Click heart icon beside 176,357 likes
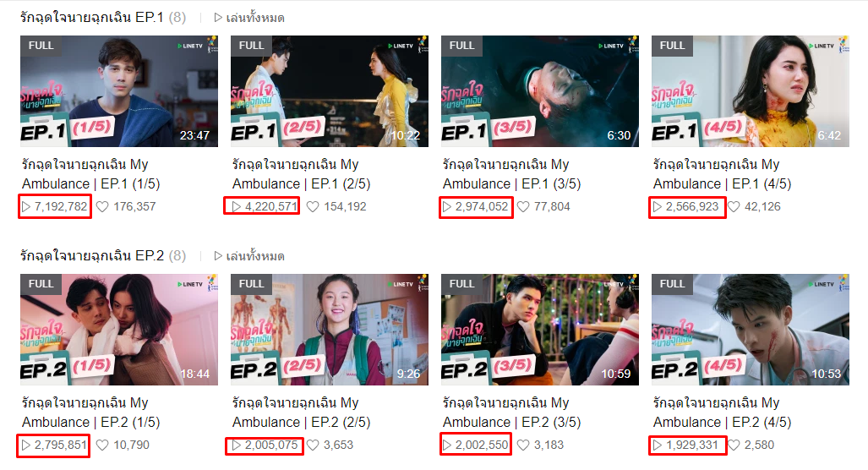Image resolution: width=868 pixels, height=470 pixels. click(102, 207)
